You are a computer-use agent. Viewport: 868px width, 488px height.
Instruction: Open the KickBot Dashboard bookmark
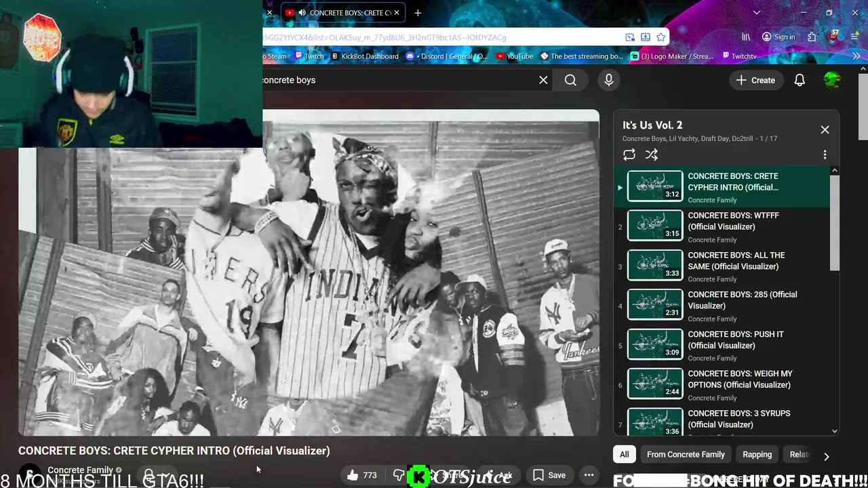tap(364, 56)
